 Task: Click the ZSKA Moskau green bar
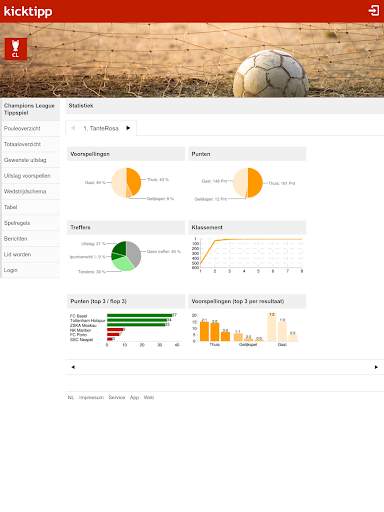(136, 324)
